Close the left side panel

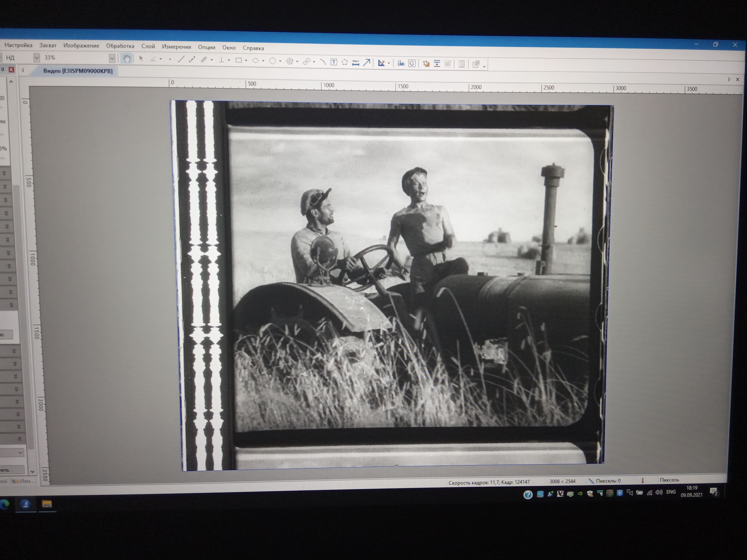[x=11, y=69]
